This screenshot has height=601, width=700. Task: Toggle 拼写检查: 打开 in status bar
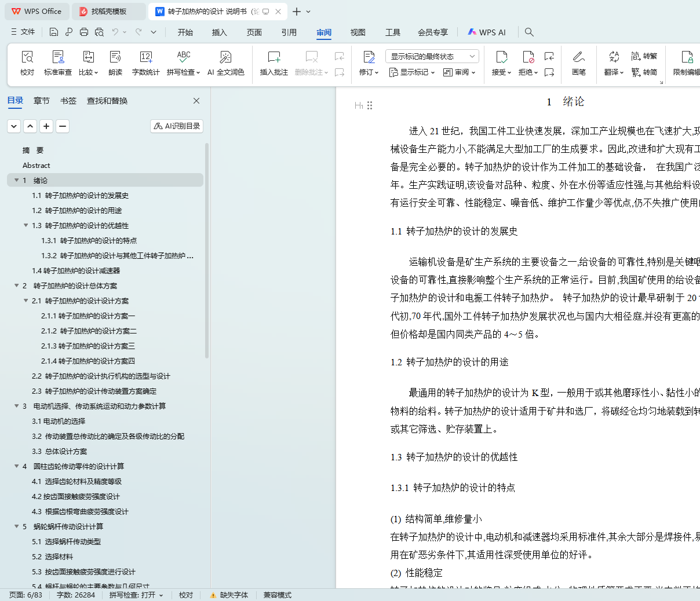136,595
